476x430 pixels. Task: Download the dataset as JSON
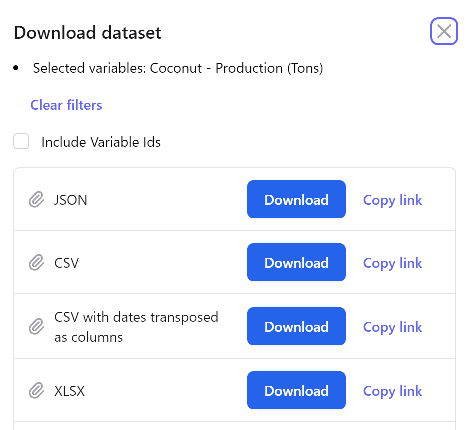[296, 199]
